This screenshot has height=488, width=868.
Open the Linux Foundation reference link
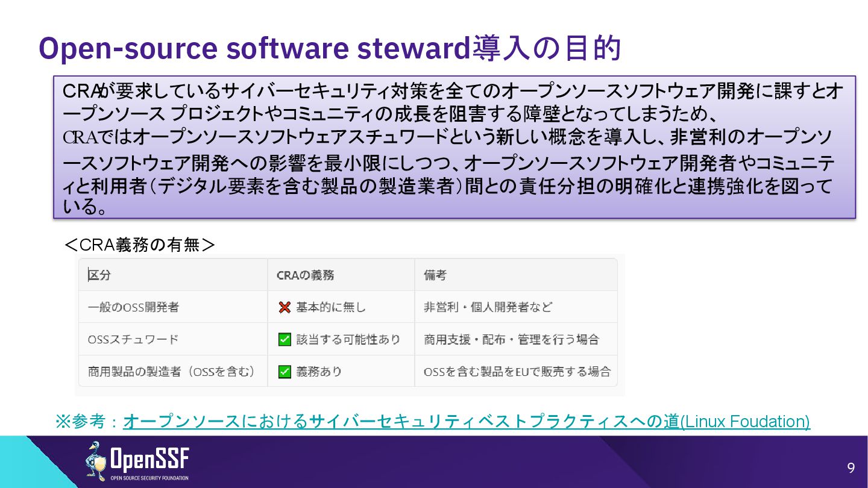click(x=467, y=421)
